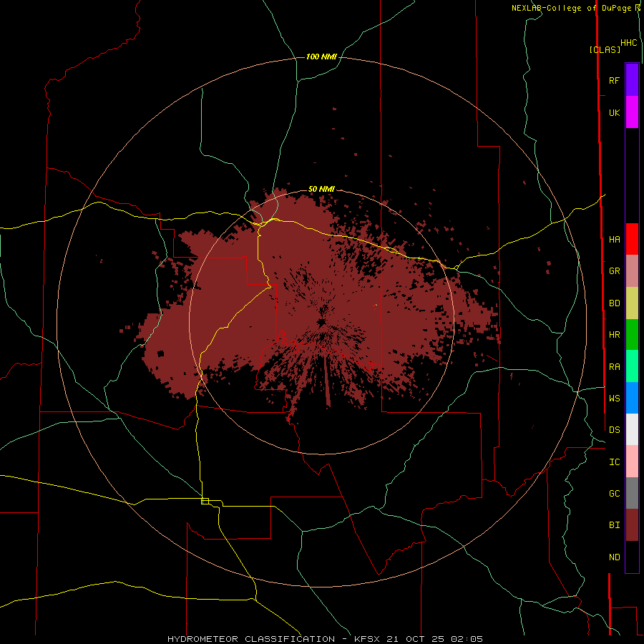
Task: Click the 'GC' legend label
Action: (x=614, y=494)
